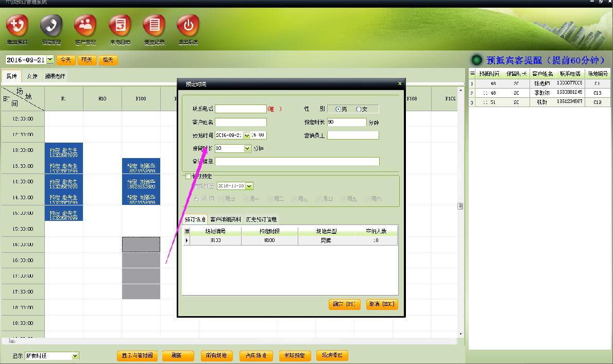Open the 2016-09-21 date dropdown in toolbar

click(x=50, y=60)
